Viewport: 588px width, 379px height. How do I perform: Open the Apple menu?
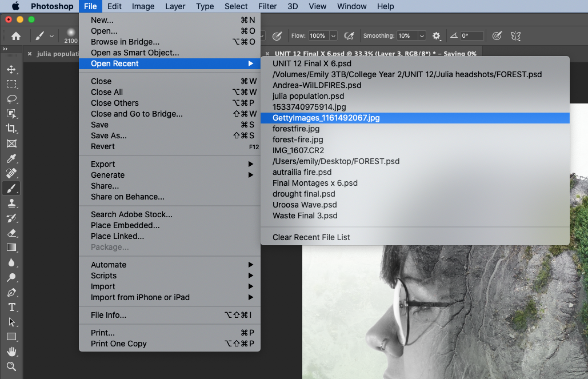15,6
